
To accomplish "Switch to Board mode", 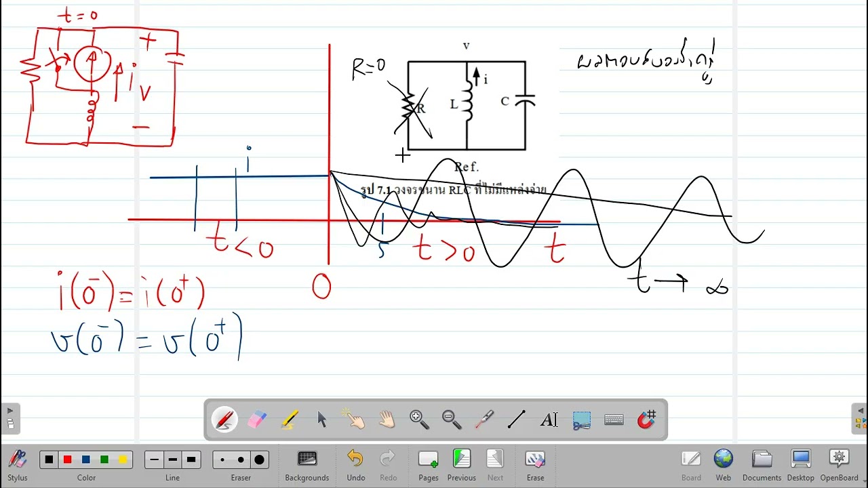I will coord(691,465).
